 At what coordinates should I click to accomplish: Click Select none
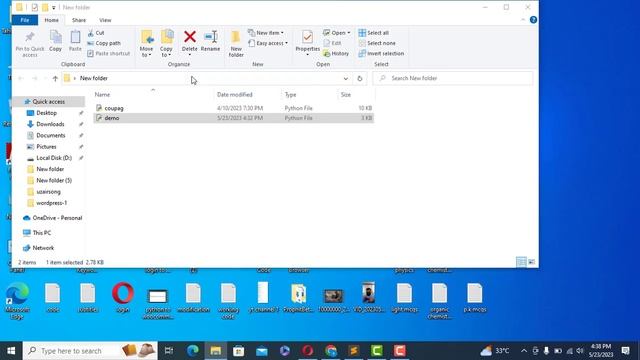(377, 43)
